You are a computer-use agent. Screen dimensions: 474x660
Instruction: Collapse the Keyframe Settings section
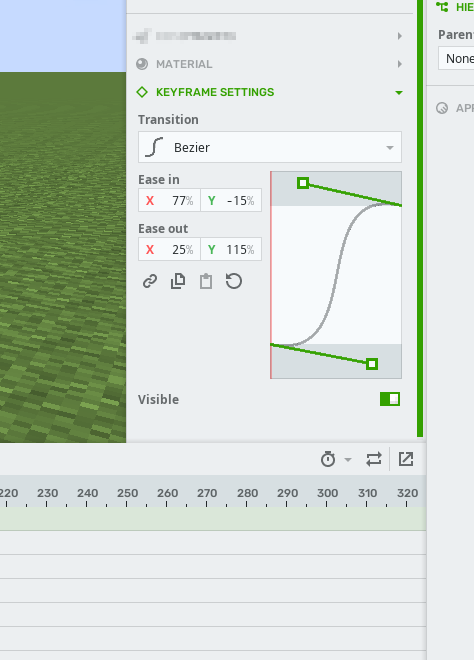coord(399,93)
